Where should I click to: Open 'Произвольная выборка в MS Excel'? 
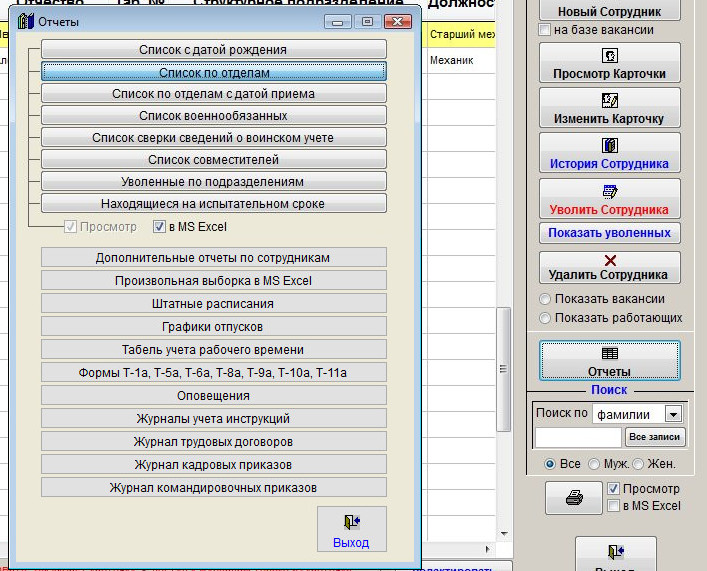click(214, 281)
